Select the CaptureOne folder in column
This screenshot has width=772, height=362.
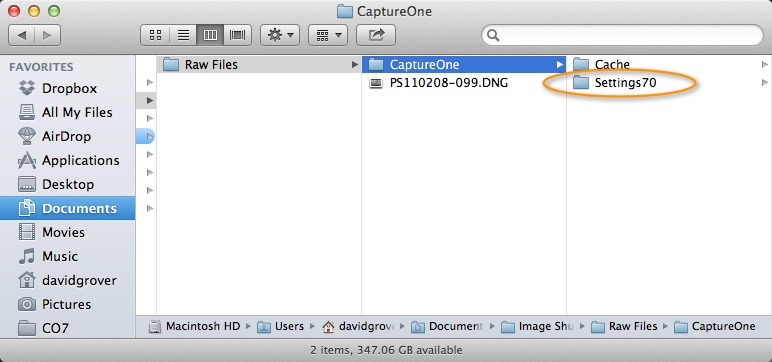[464, 65]
